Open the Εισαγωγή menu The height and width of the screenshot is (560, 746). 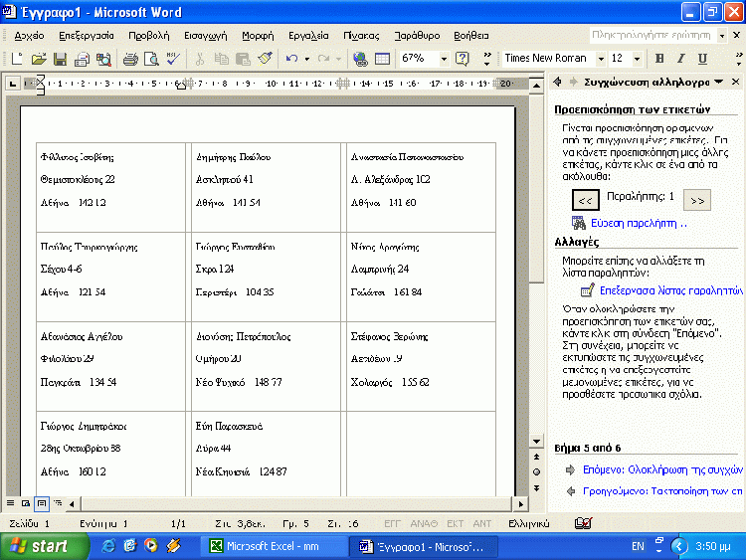pyautogui.click(x=206, y=36)
